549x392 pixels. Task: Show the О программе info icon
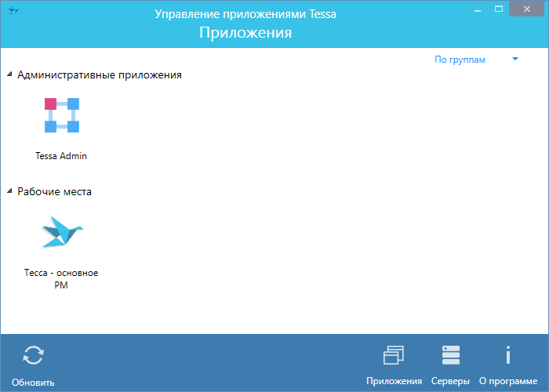tap(508, 355)
